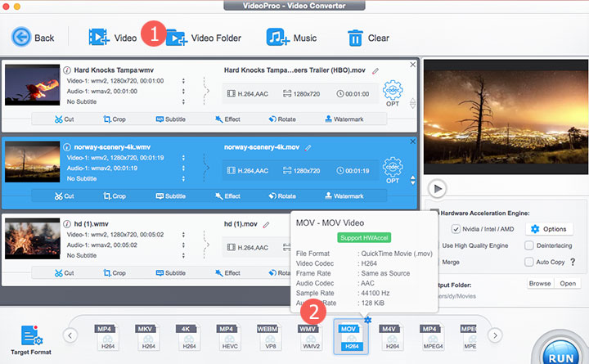
Task: Open info for norway-scenery-4k.wmv
Action: 67,147
